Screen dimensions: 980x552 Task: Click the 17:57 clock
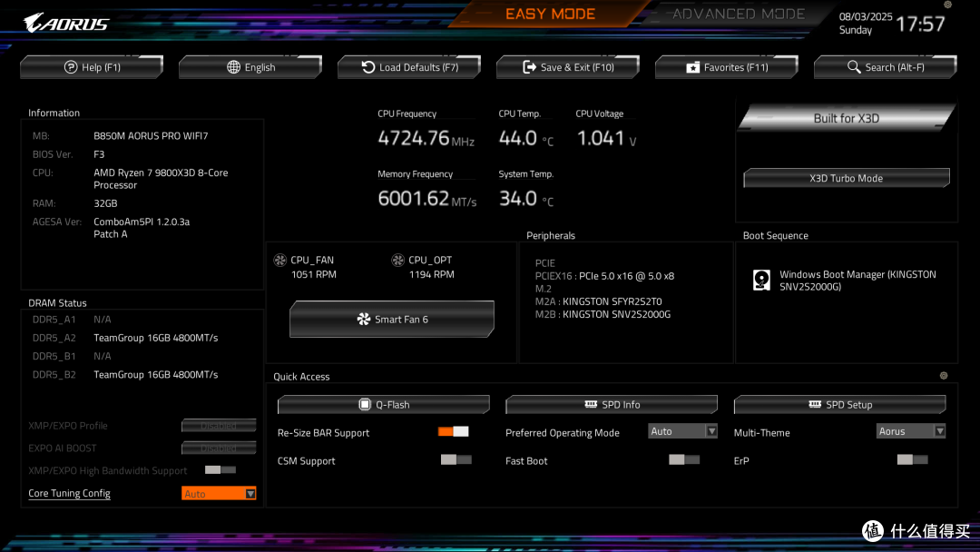[920, 25]
